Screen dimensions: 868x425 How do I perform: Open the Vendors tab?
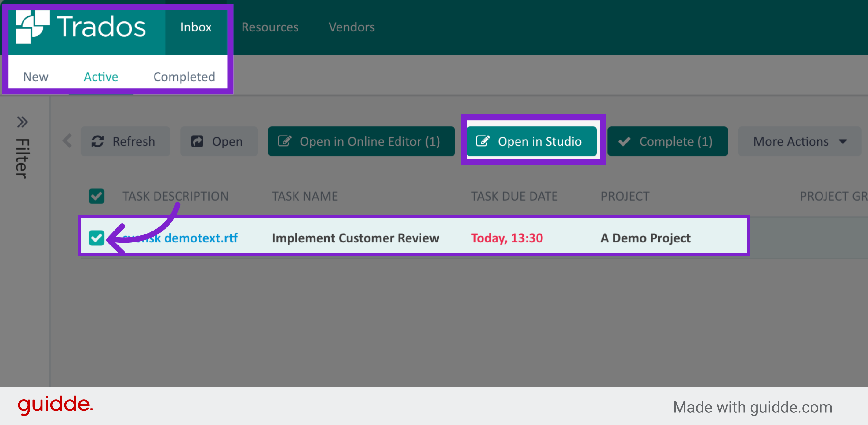[x=352, y=27]
